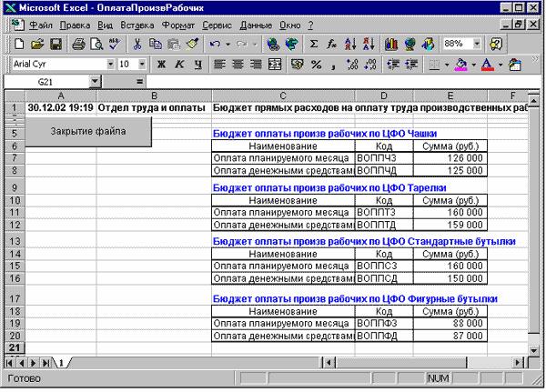The image size is (546, 392).
Task: Click the Map globe icon
Action: point(409,44)
